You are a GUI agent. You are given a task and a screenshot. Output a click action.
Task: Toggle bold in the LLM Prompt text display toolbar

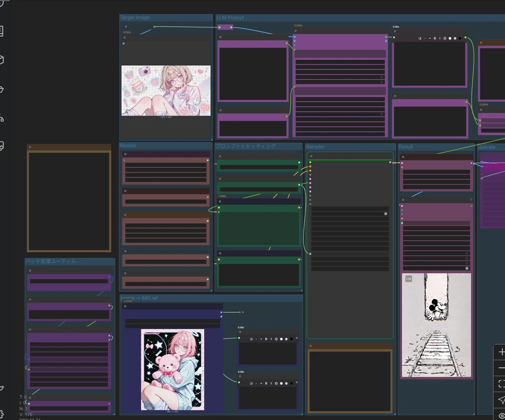pos(435,38)
